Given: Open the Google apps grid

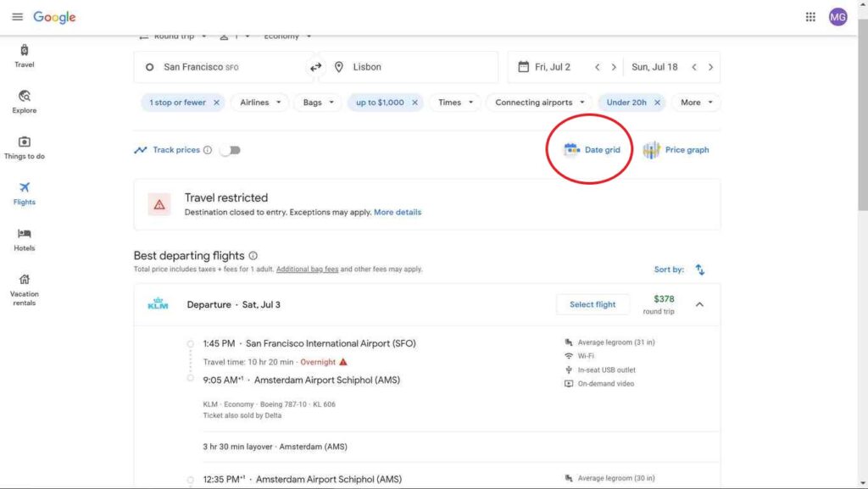Looking at the screenshot, I should 810,17.
